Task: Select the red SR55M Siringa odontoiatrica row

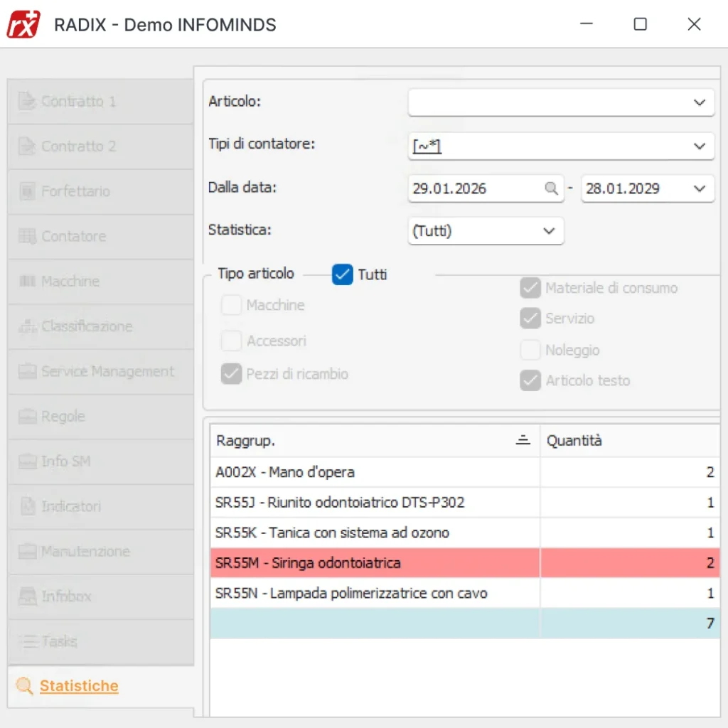Action: pos(375,563)
